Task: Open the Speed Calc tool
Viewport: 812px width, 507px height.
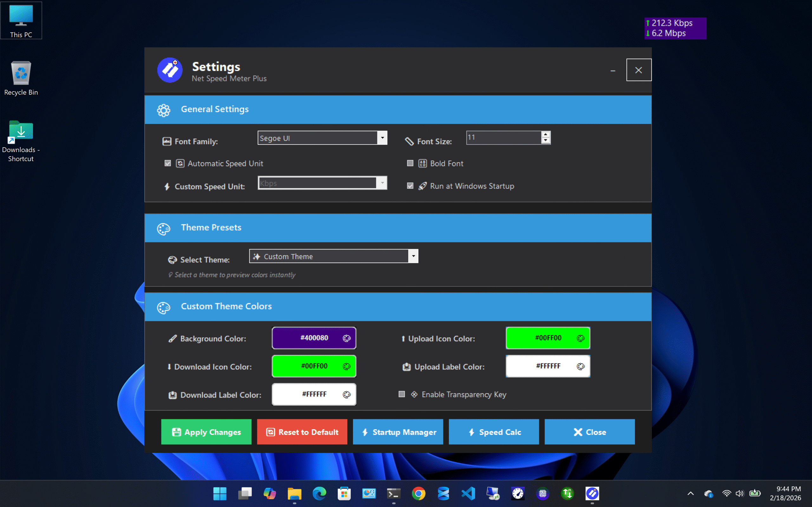Action: tap(494, 432)
